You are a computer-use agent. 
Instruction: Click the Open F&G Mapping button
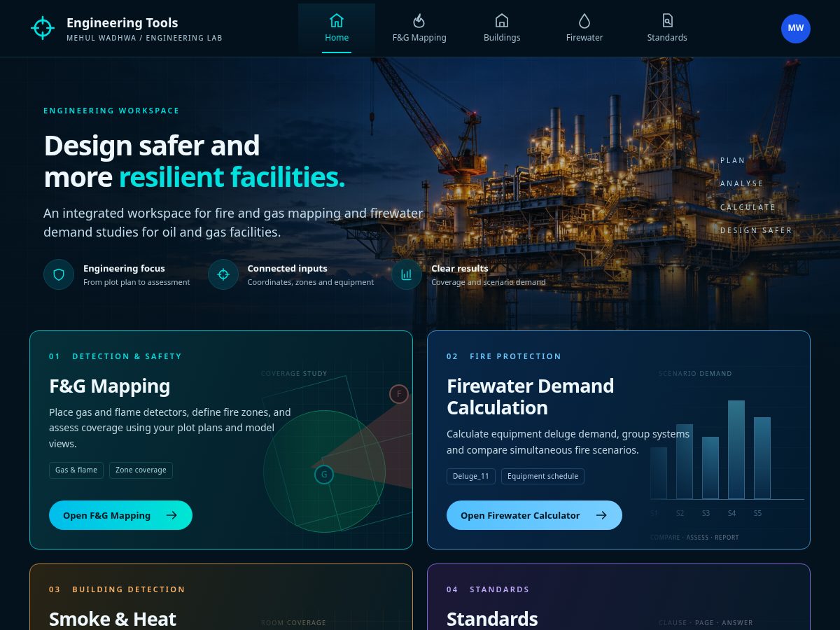[120, 515]
